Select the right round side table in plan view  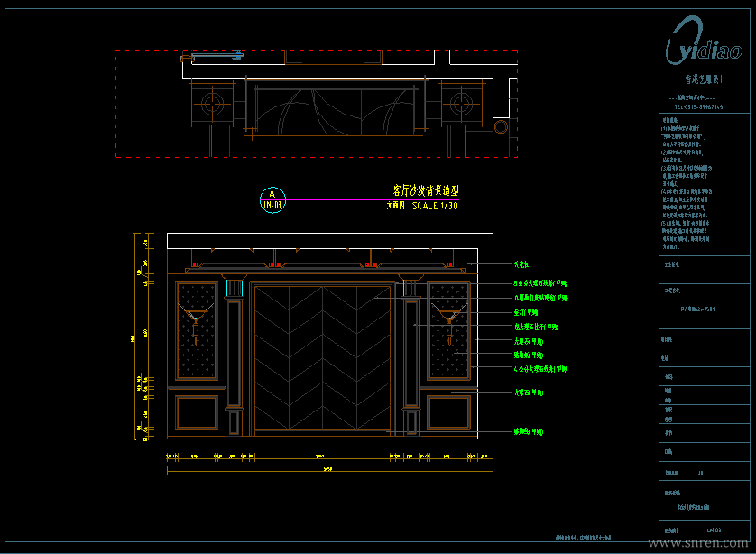click(461, 103)
